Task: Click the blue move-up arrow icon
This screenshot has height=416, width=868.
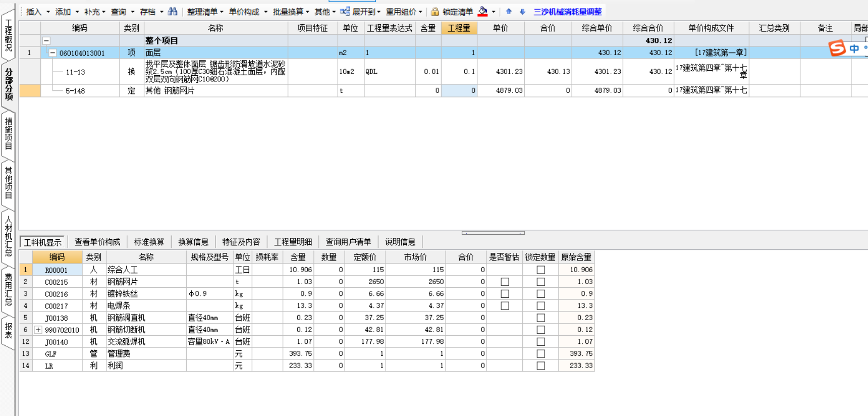Action: 509,12
